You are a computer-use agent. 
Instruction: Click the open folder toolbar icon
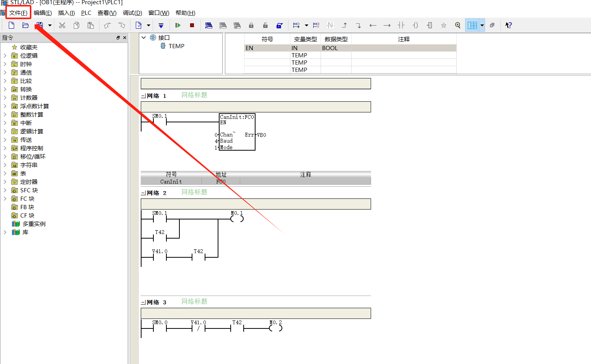pyautogui.click(x=26, y=25)
